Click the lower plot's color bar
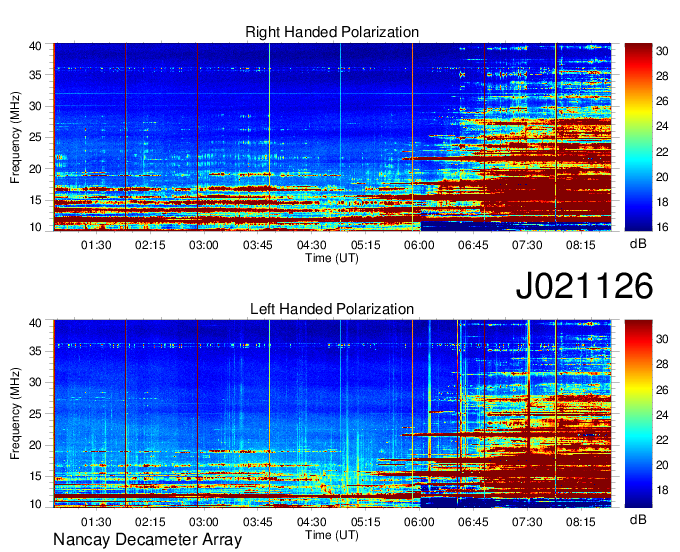The image size is (680, 552). click(x=638, y=414)
